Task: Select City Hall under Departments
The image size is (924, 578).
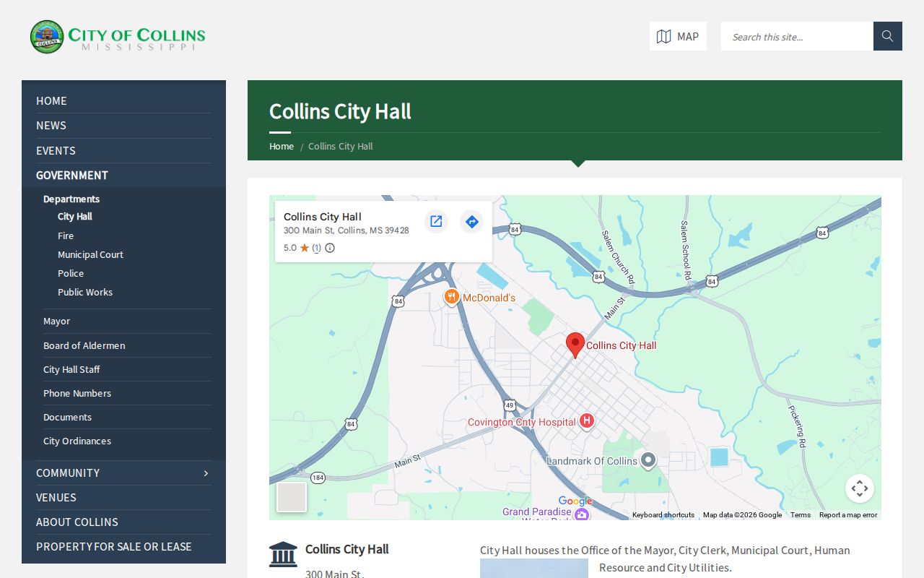Action: 75,217
